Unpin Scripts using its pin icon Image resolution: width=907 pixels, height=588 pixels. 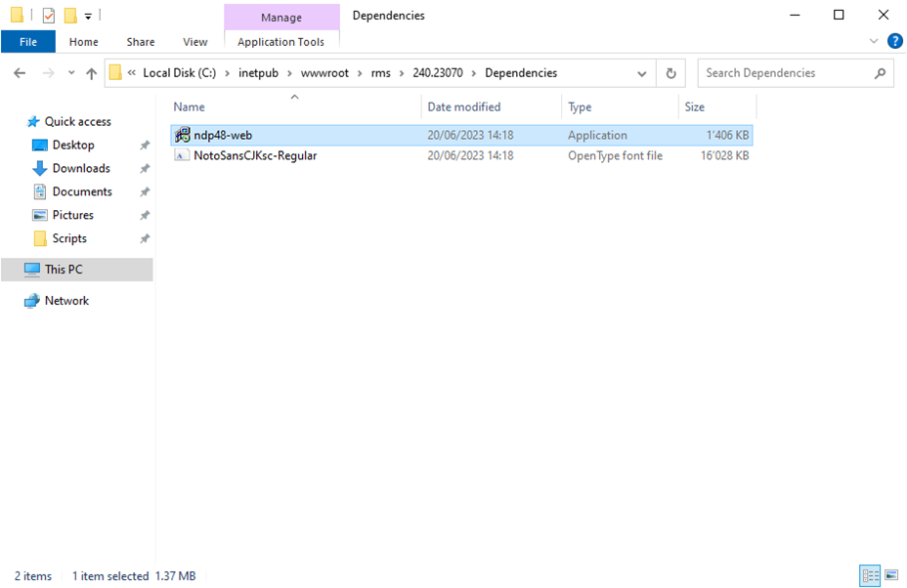[145, 238]
